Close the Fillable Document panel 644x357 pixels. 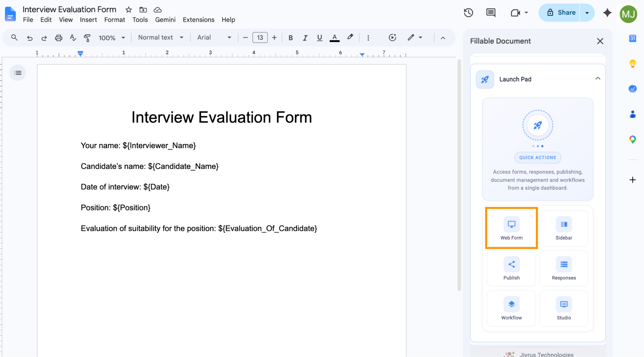pyautogui.click(x=600, y=41)
